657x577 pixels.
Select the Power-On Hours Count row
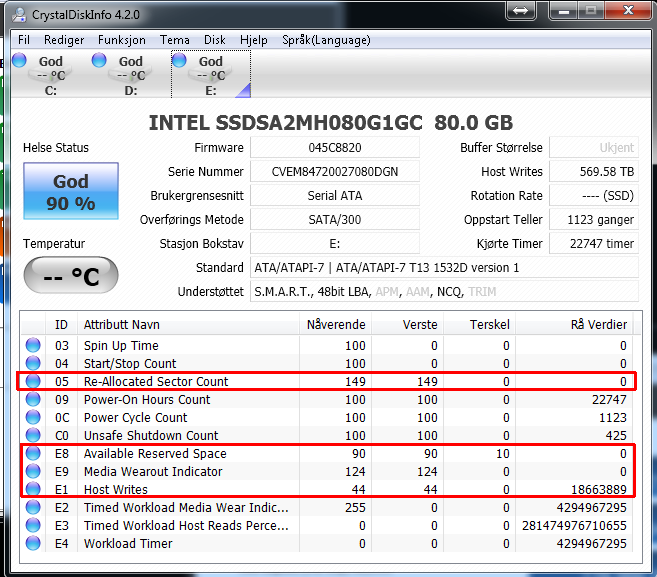(x=327, y=399)
